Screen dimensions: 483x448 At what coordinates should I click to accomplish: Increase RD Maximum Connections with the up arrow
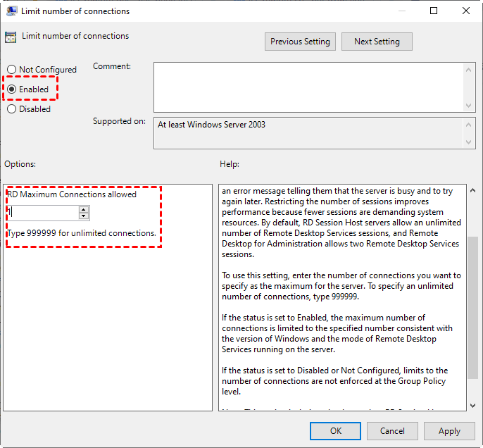(84, 209)
